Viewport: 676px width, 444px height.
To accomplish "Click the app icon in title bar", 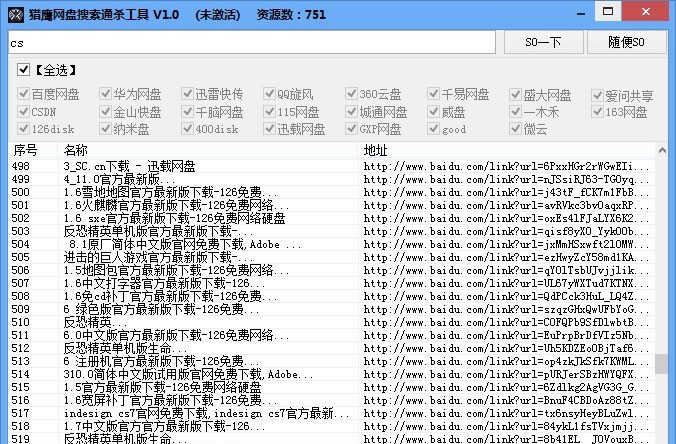I will tap(16, 15).
